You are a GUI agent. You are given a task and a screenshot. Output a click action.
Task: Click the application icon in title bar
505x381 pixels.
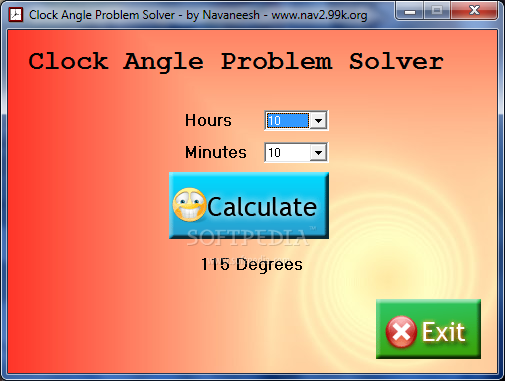[16, 15]
